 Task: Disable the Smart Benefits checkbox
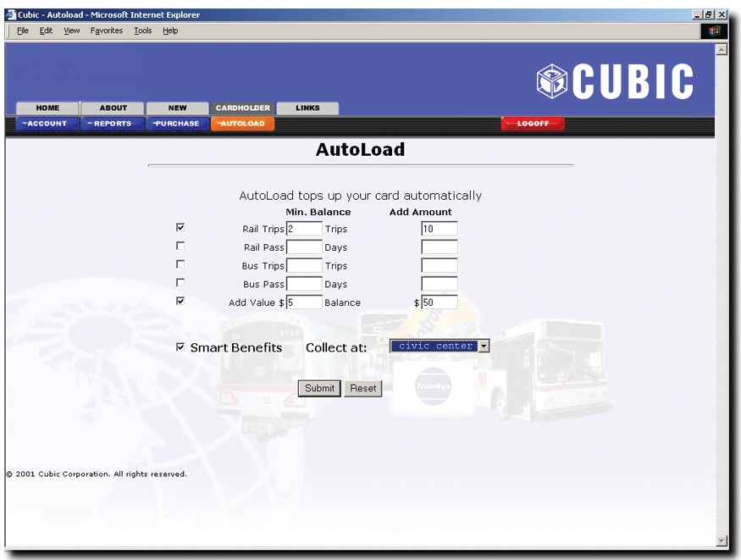(180, 347)
